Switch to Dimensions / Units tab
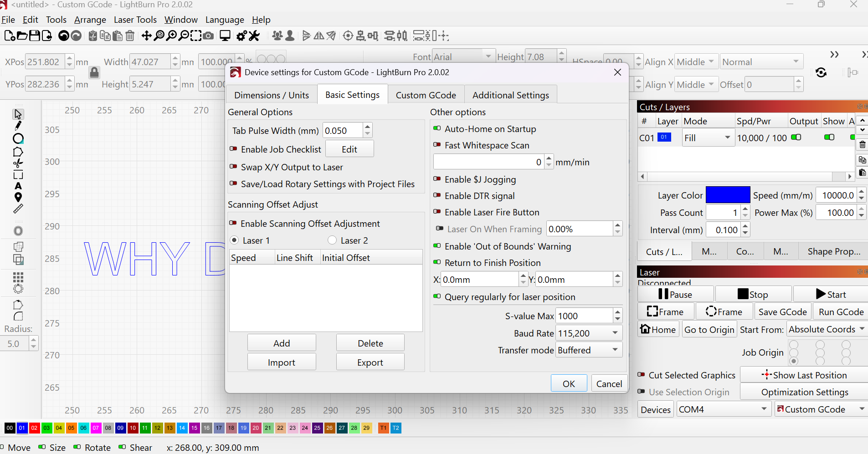 pyautogui.click(x=272, y=95)
